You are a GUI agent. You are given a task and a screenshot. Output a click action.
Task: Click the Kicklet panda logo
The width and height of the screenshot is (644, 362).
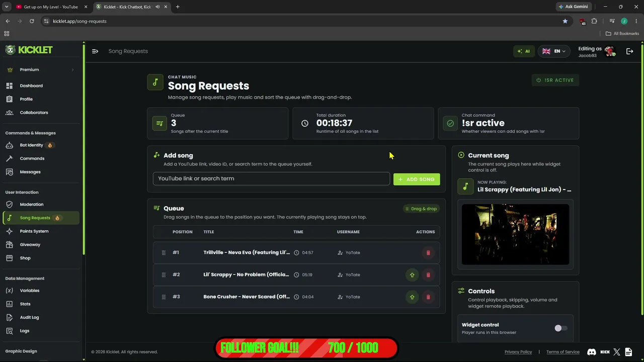(10, 50)
